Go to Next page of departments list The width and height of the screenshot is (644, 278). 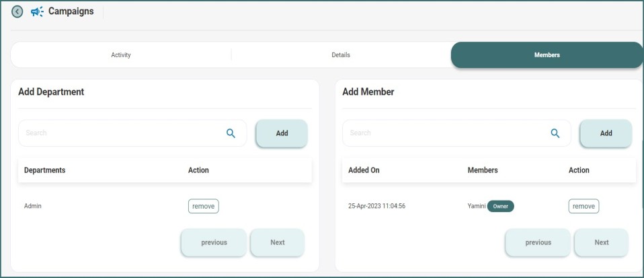[277, 242]
